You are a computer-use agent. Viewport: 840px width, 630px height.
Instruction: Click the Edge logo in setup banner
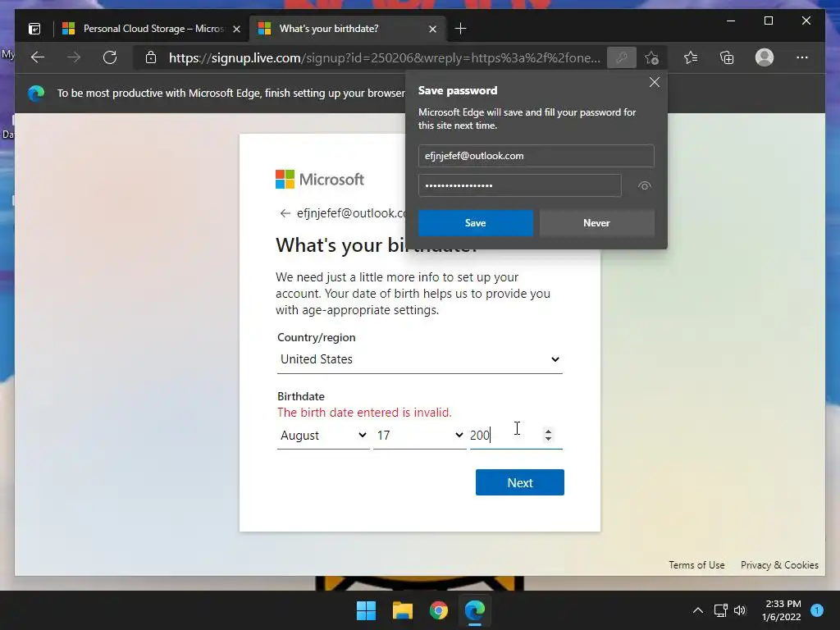coord(36,94)
